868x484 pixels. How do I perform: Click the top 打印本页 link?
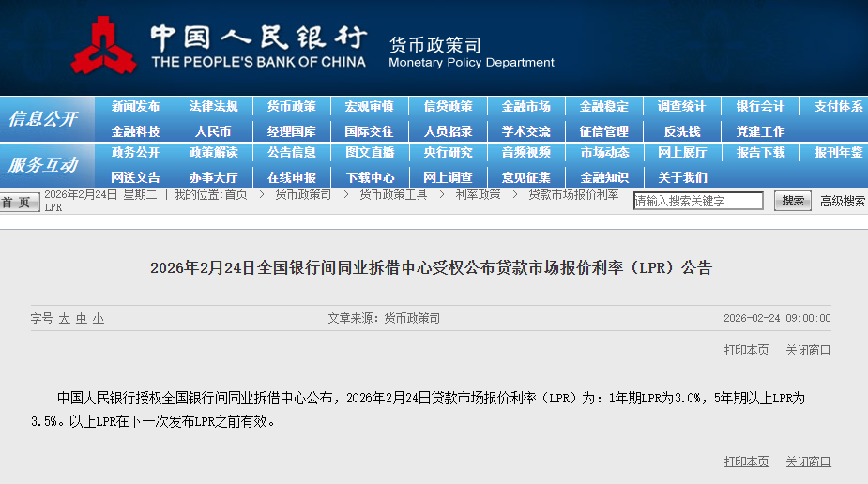click(x=746, y=350)
